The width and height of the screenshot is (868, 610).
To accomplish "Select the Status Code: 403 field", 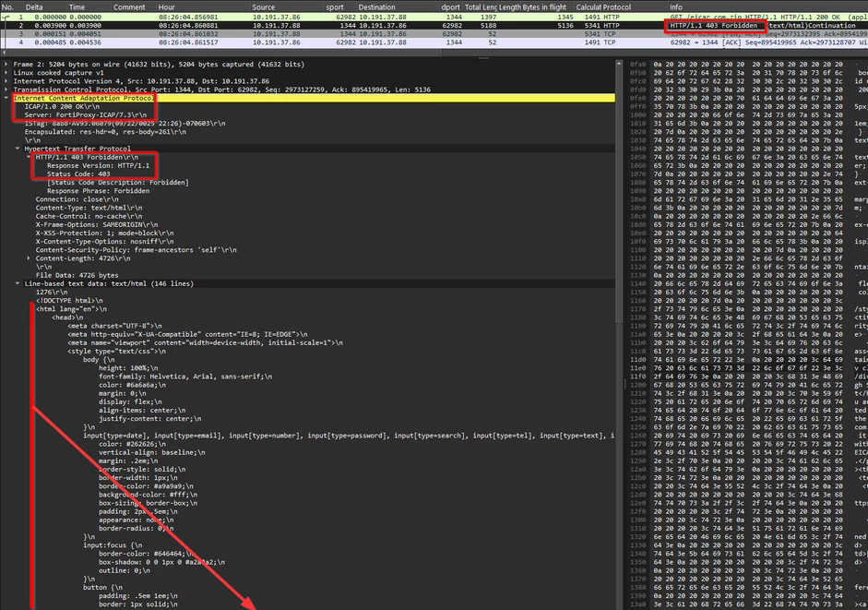I will [x=78, y=174].
